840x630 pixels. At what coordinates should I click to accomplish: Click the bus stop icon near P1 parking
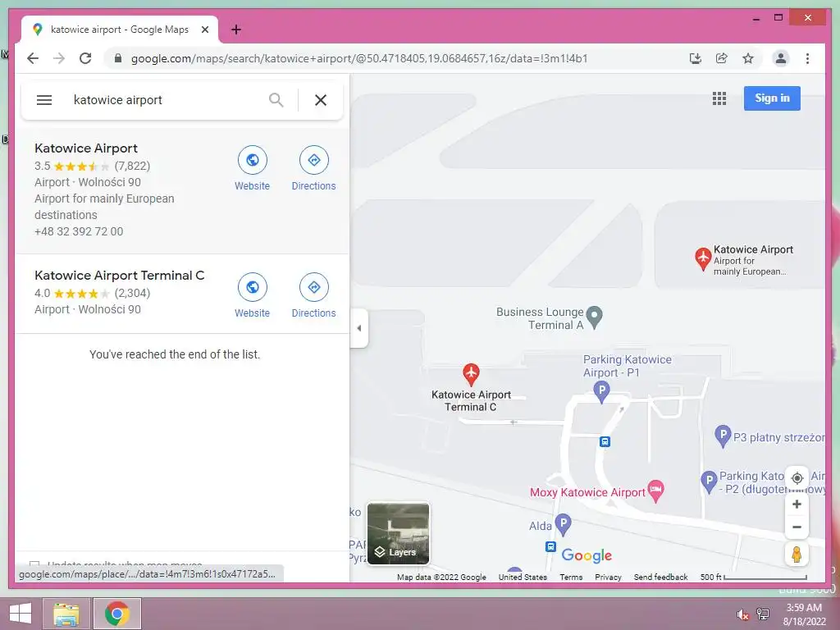click(605, 441)
